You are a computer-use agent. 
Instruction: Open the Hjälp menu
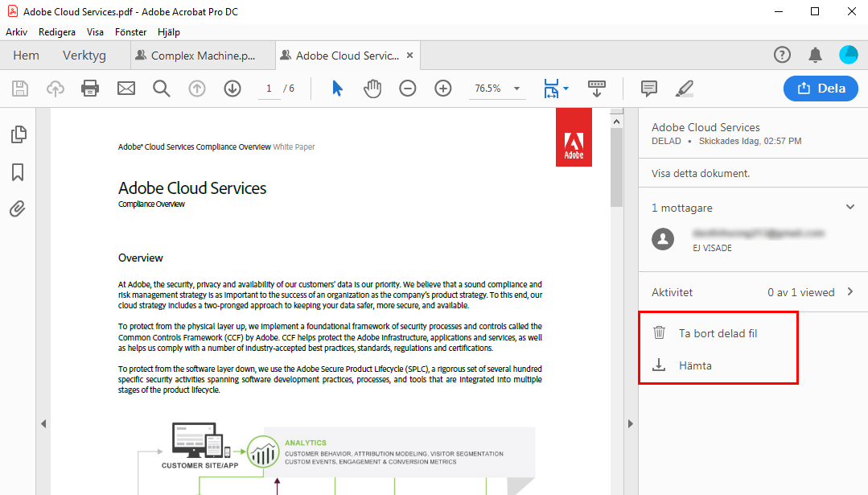tap(169, 32)
